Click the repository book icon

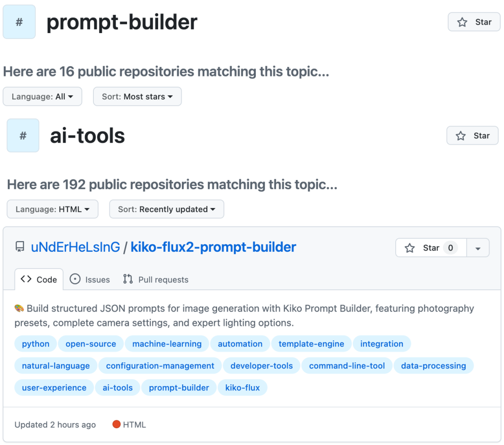coord(20,247)
